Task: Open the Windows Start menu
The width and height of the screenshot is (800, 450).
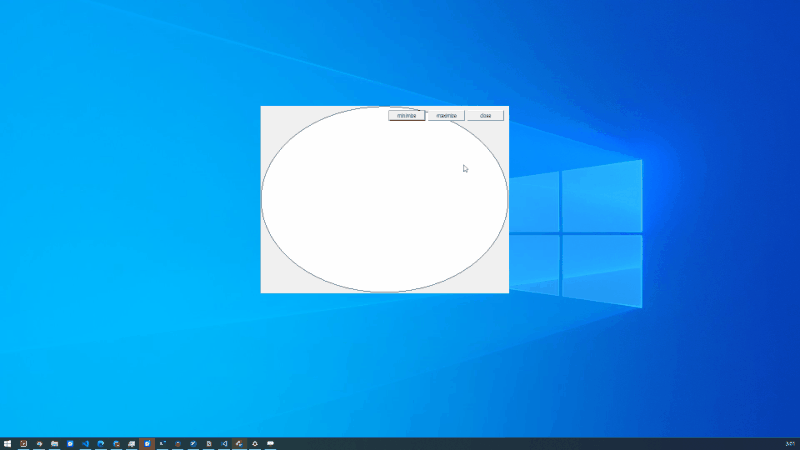Action: pos(7,443)
